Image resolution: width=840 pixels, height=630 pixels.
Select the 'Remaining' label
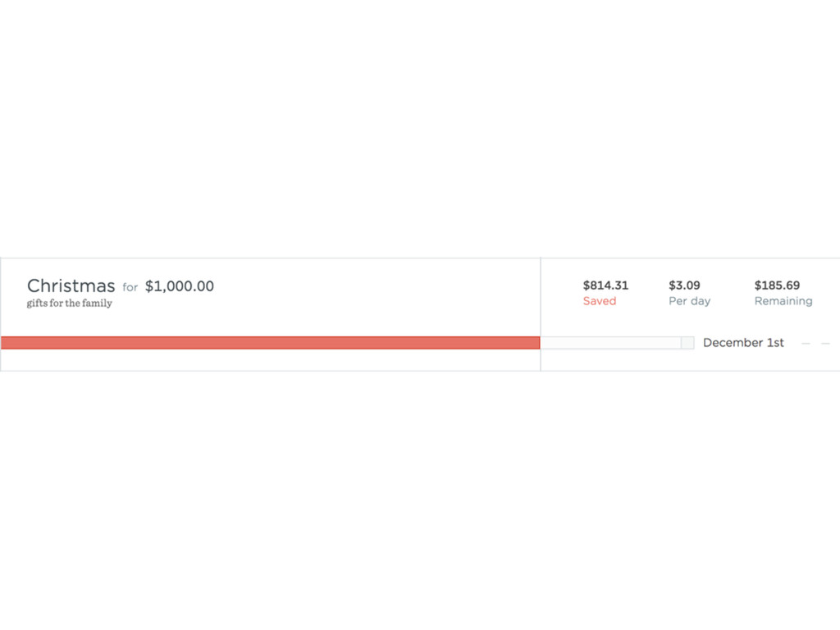(783, 301)
